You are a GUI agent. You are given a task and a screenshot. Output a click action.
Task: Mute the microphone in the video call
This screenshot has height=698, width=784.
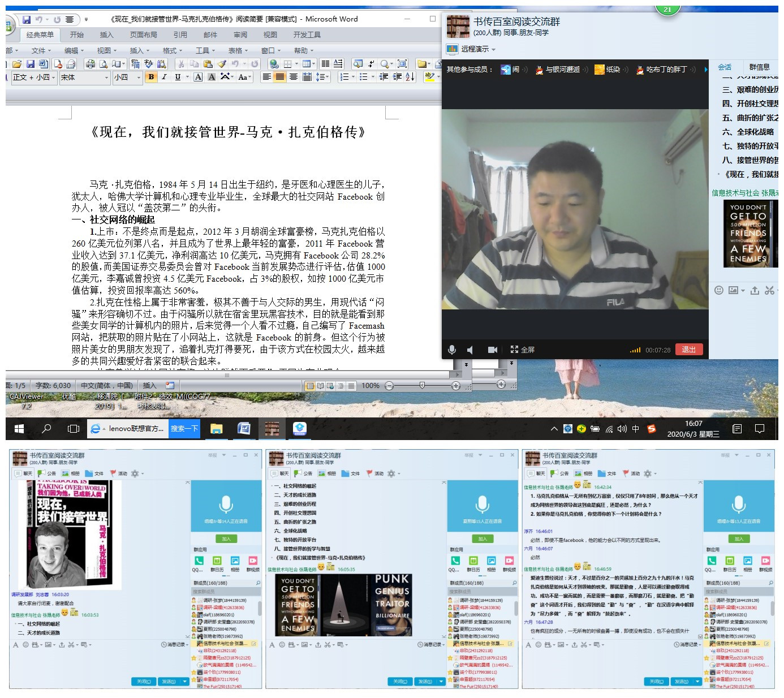pyautogui.click(x=452, y=350)
